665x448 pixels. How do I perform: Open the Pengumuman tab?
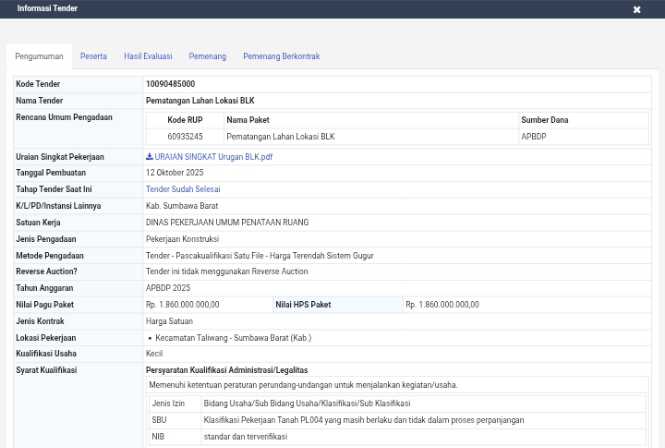pos(39,56)
